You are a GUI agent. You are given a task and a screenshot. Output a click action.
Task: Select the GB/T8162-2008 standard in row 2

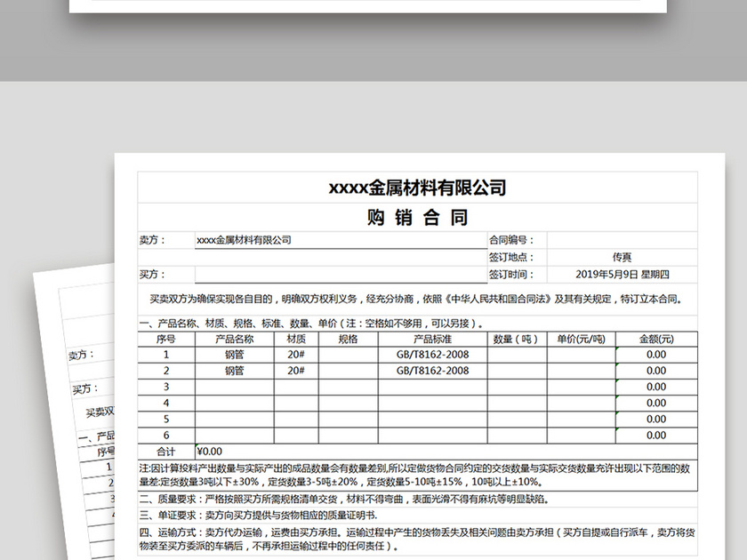click(430, 371)
